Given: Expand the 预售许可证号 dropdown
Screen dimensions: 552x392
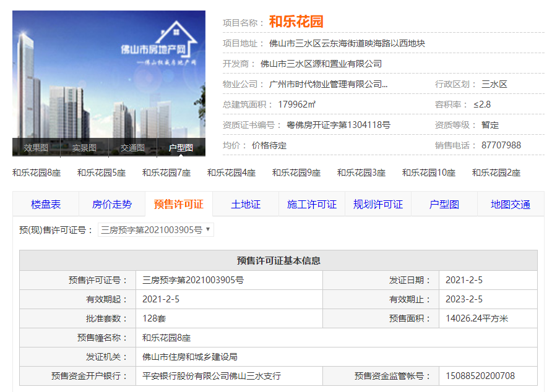Looking at the screenshot, I should coord(155,230).
